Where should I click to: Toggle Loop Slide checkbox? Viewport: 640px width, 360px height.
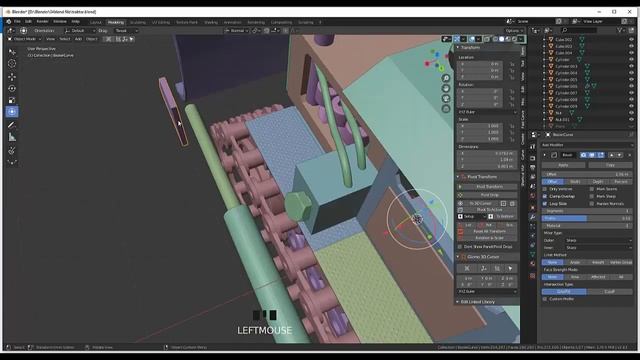point(544,204)
